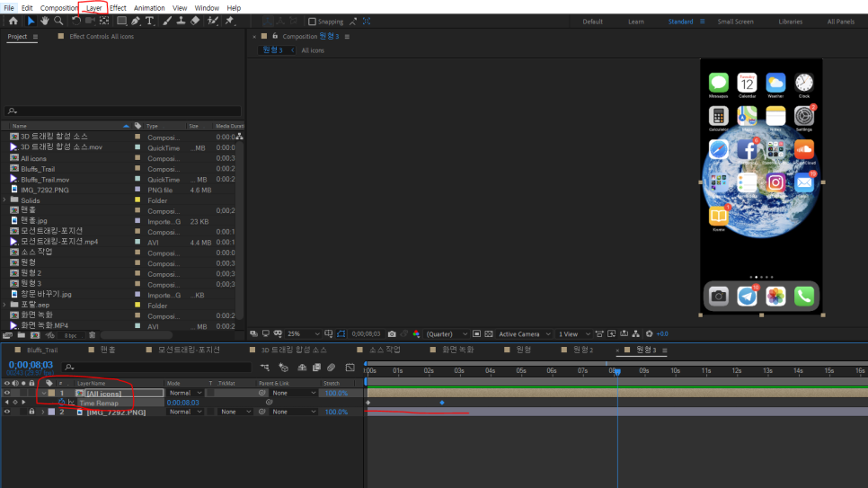The height and width of the screenshot is (488, 868).
Task: Toggle Time Remap stopwatch
Action: pos(61,403)
